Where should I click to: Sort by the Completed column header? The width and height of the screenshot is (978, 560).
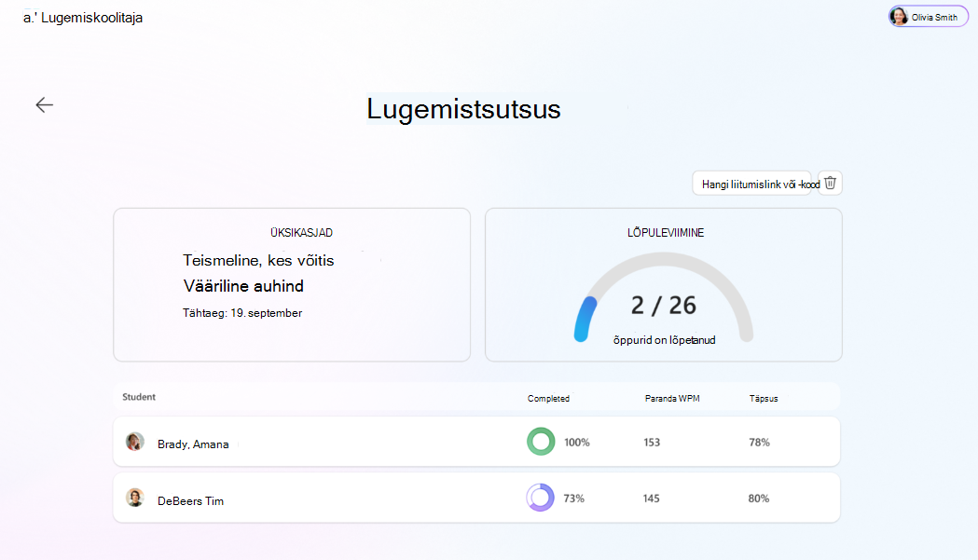point(548,399)
